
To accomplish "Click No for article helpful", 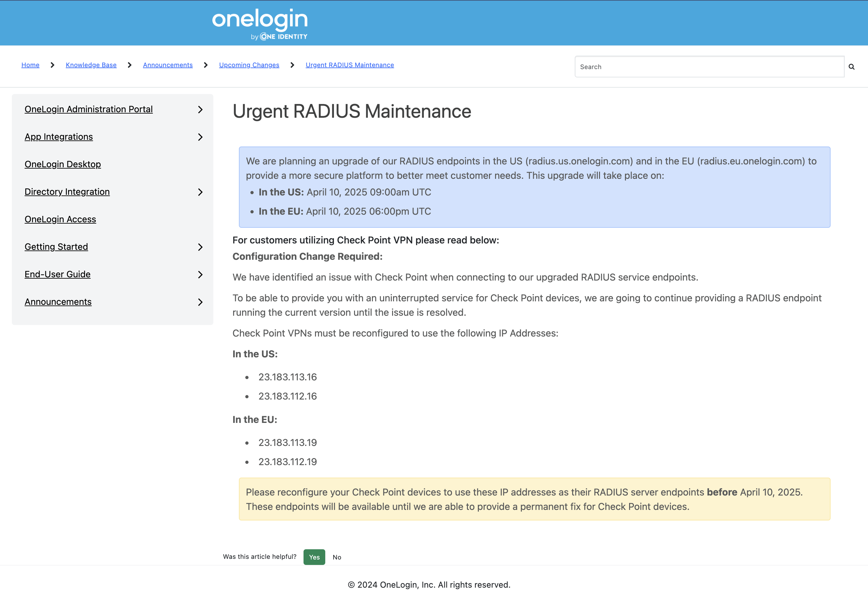I will (x=337, y=557).
